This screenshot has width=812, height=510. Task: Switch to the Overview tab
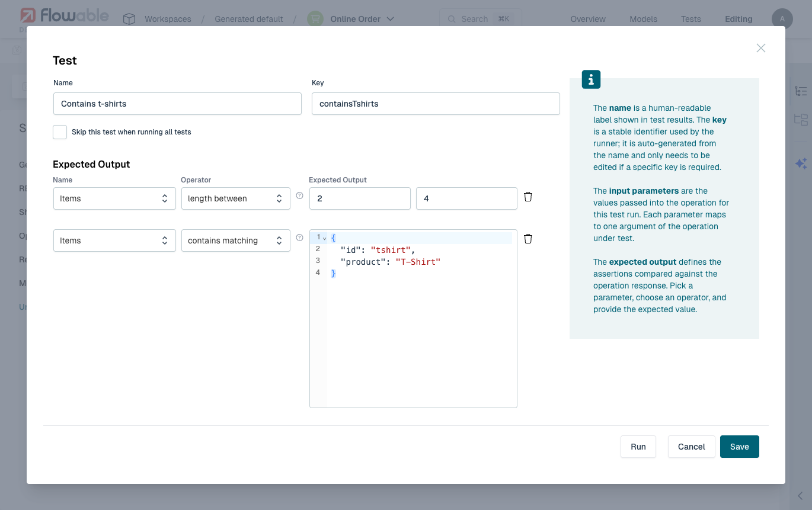point(588,19)
